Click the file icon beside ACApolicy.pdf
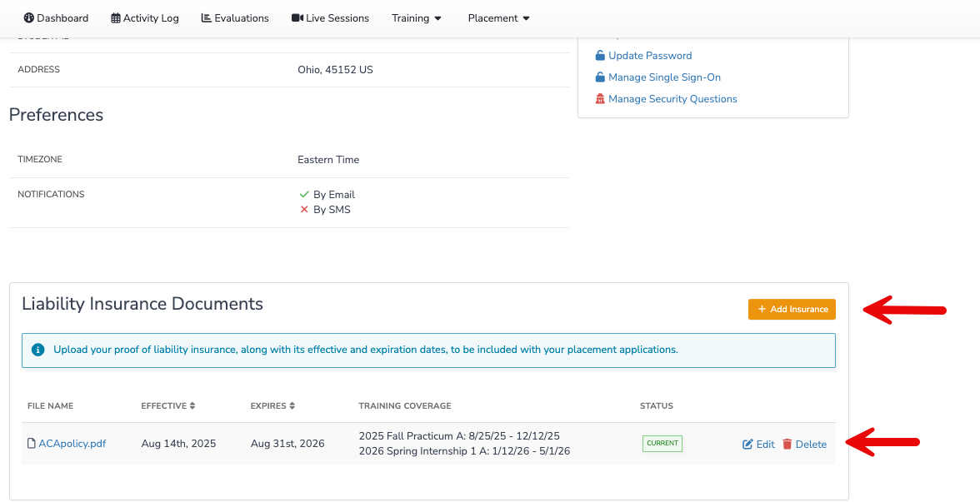 (32, 444)
